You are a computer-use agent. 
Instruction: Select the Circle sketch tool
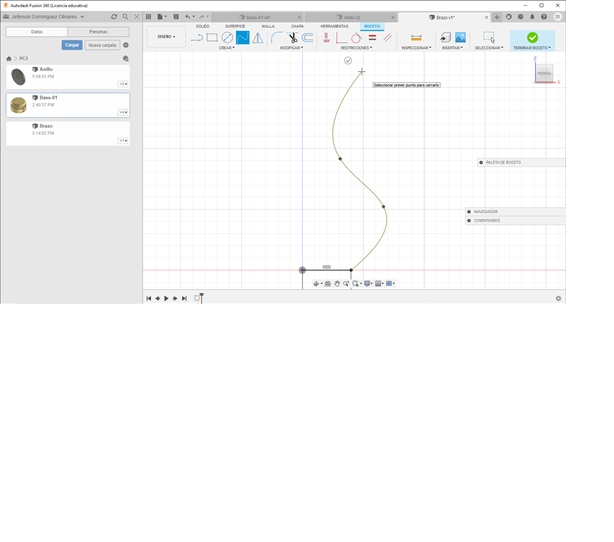point(227,38)
